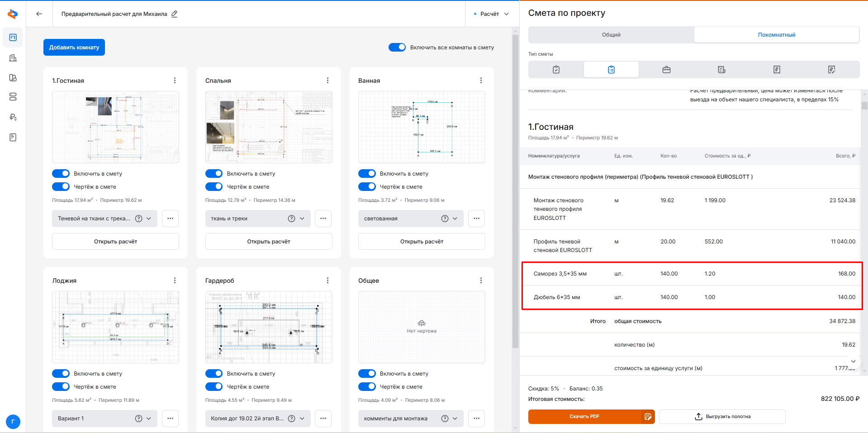Switch to the Покомнатный estimate tab
The height and width of the screenshot is (433, 868).
point(776,35)
